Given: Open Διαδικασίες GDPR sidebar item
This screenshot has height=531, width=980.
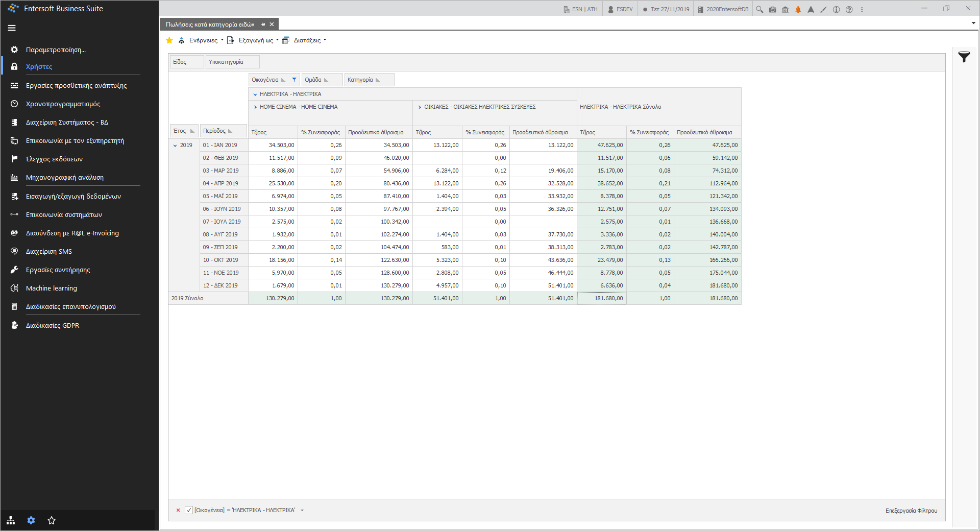Looking at the screenshot, I should (x=53, y=325).
